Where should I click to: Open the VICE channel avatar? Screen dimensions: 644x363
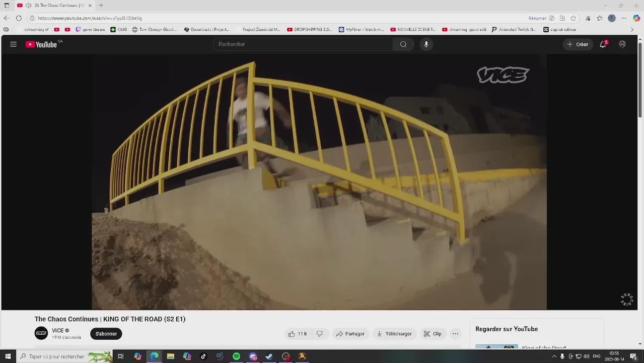(x=41, y=333)
